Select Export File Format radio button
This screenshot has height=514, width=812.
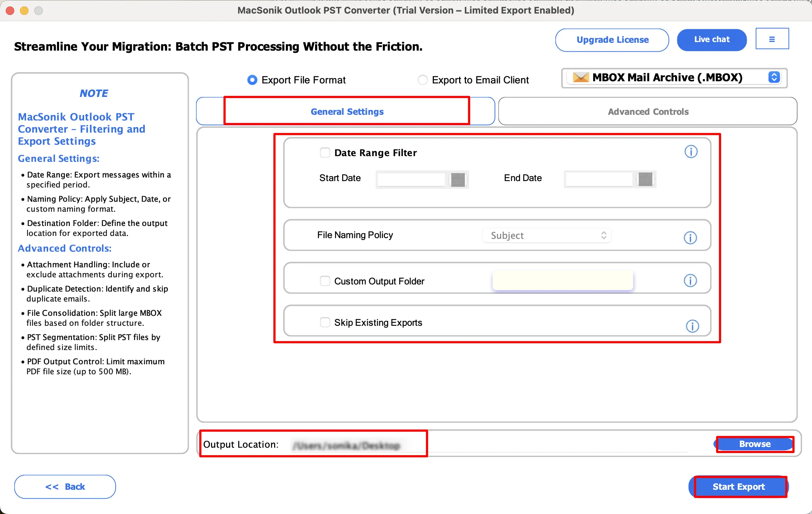pyautogui.click(x=252, y=80)
